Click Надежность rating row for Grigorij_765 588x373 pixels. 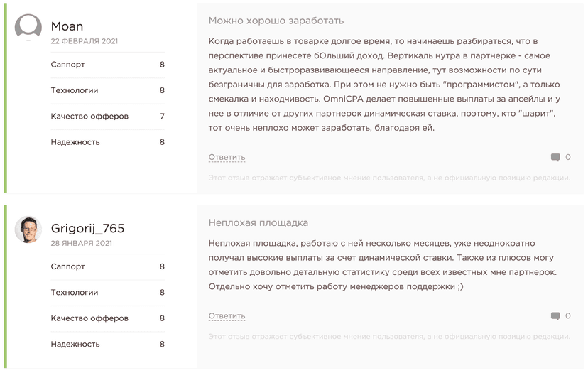[108, 344]
